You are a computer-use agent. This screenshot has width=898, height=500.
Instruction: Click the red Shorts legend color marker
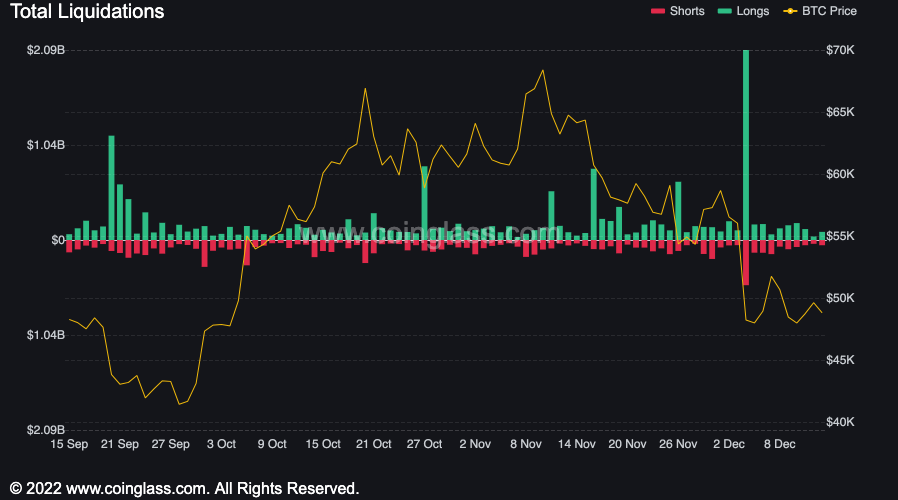658,11
